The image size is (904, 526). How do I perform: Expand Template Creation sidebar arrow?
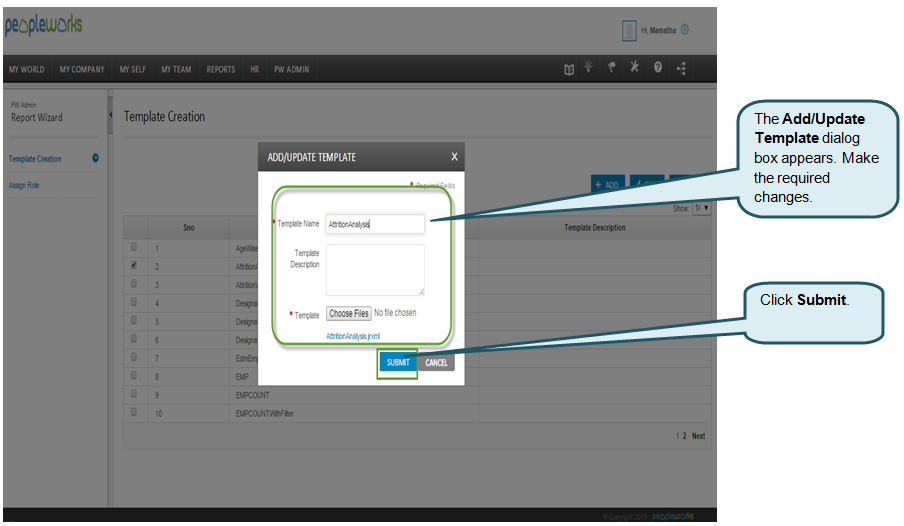(x=95, y=158)
